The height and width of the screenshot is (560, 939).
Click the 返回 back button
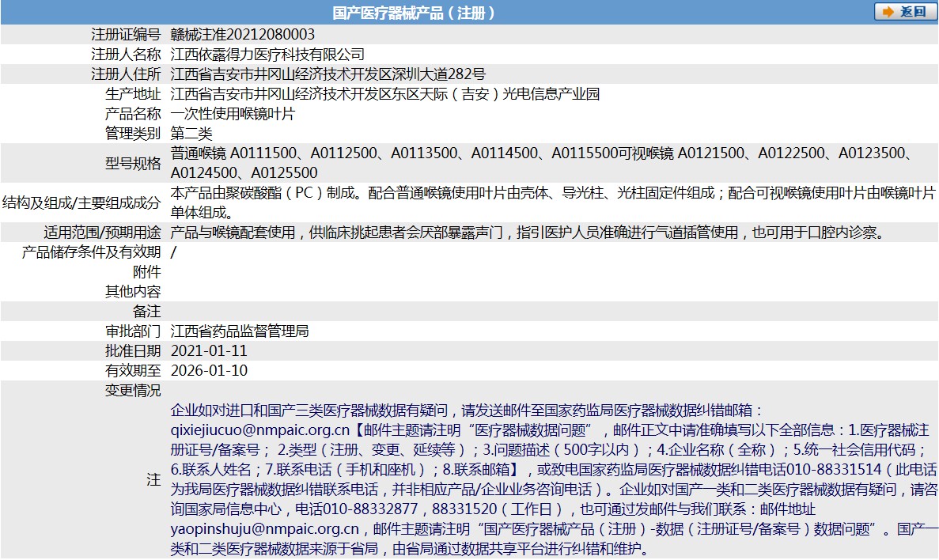905,12
